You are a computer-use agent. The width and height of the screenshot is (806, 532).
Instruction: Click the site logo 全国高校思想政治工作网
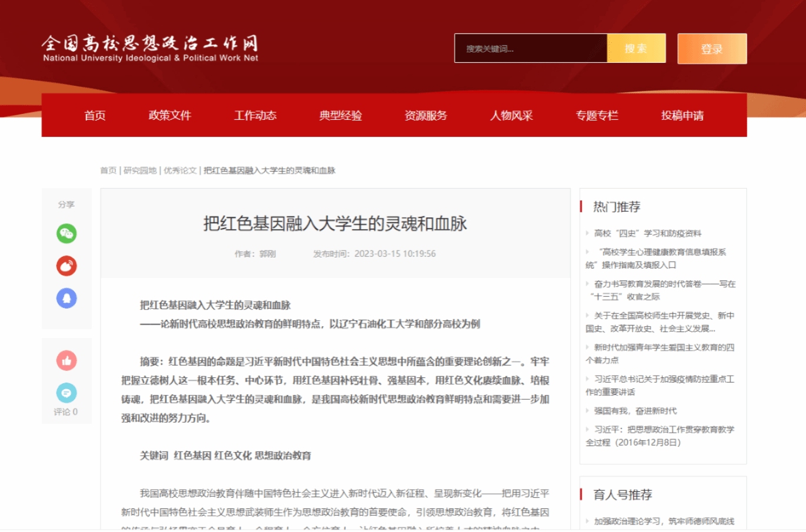[150, 48]
